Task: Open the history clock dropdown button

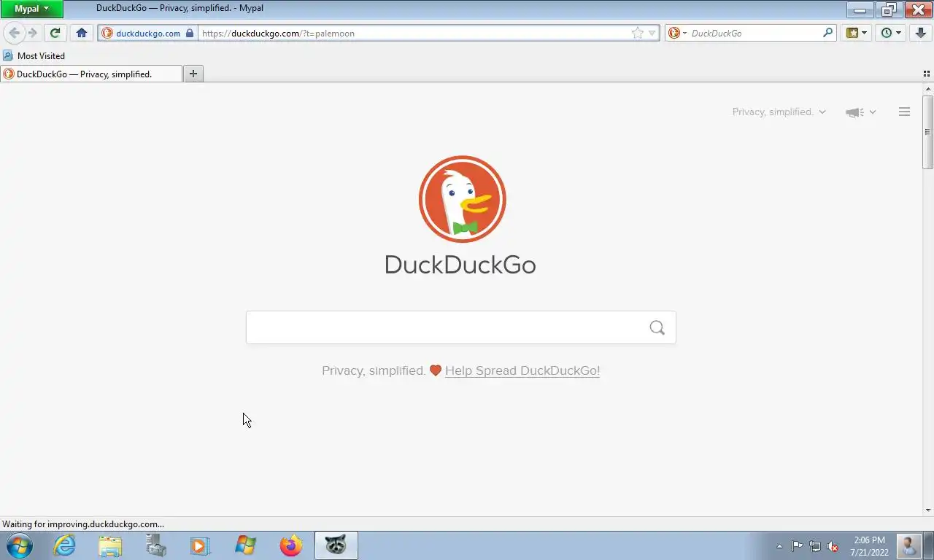Action: click(891, 33)
